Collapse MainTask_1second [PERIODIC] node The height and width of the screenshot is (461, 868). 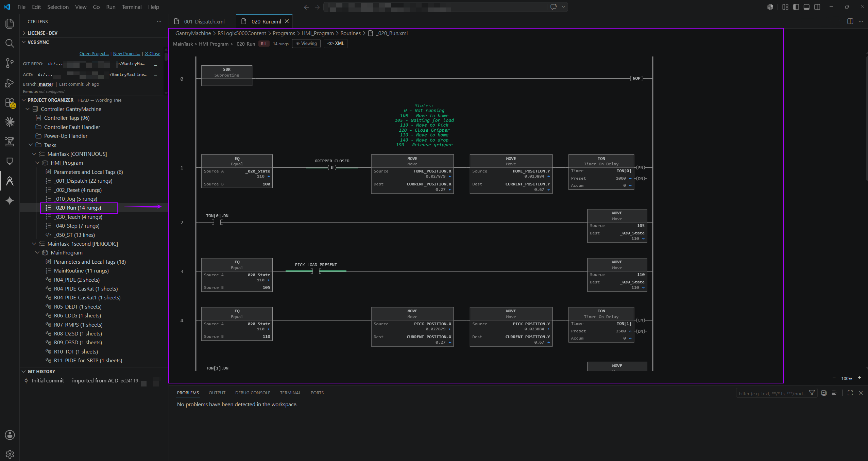pyautogui.click(x=34, y=244)
